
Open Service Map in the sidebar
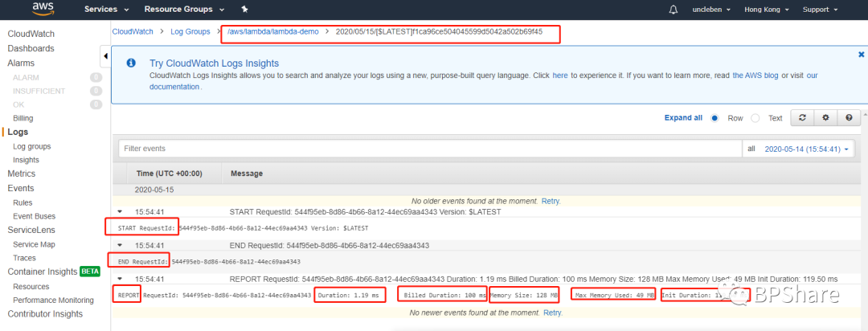point(34,245)
